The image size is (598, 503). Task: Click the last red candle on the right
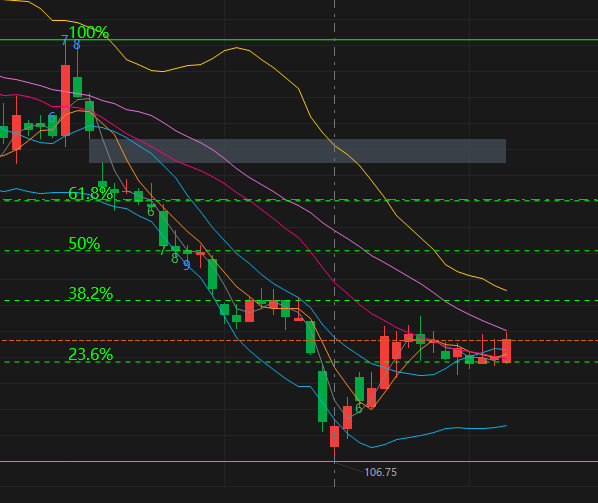506,351
